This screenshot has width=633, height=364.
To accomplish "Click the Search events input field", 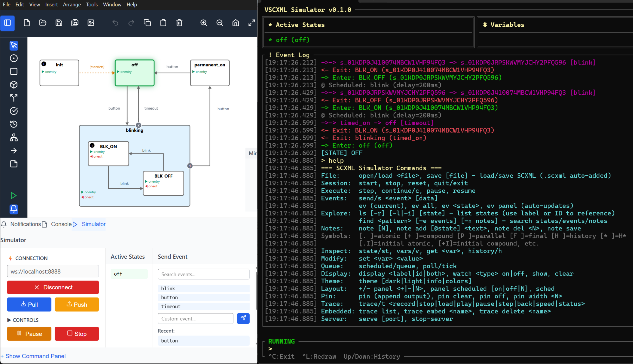I will (x=204, y=274).
